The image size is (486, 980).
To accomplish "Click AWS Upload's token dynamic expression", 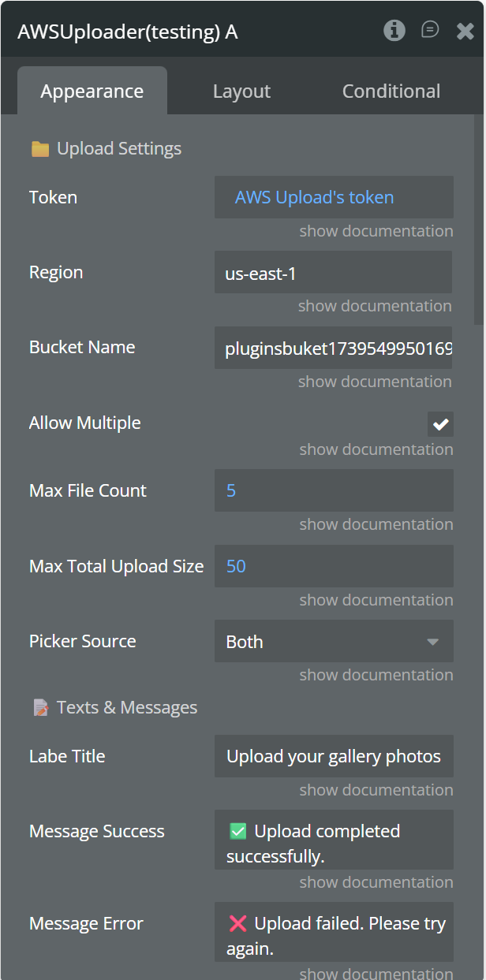I will (x=314, y=197).
